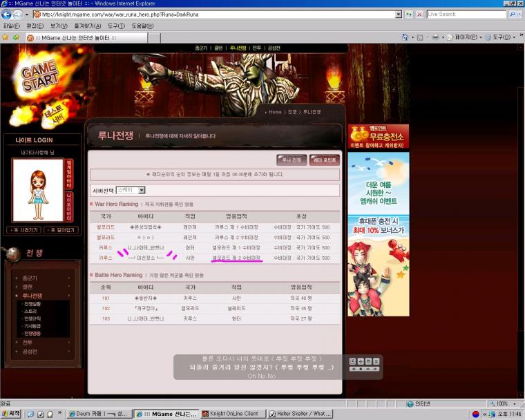Screen dimensions: 525x420
Task: Open the 나이트아바타 side tab
Action: pyautogui.click(x=69, y=207)
